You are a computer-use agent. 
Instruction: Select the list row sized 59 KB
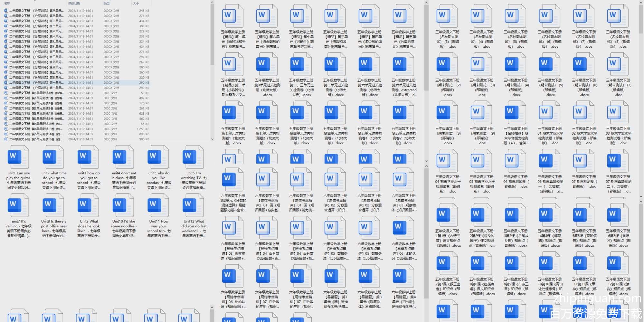(x=77, y=93)
